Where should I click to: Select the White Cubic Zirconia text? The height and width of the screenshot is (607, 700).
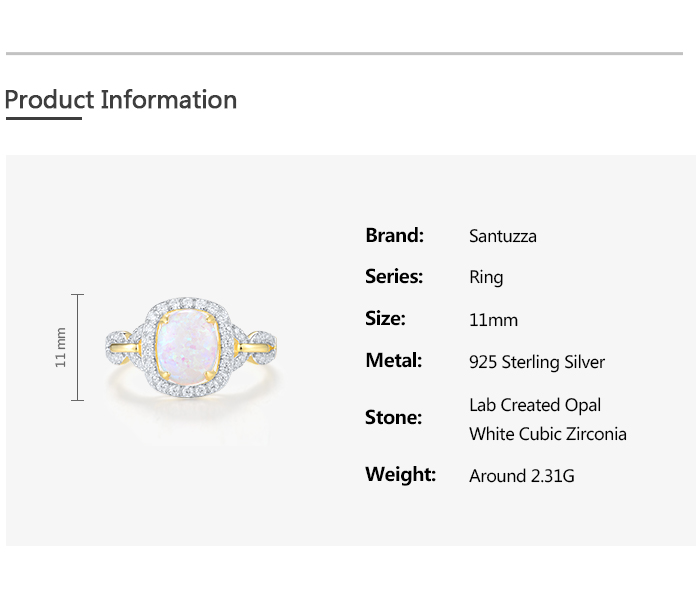pos(547,434)
